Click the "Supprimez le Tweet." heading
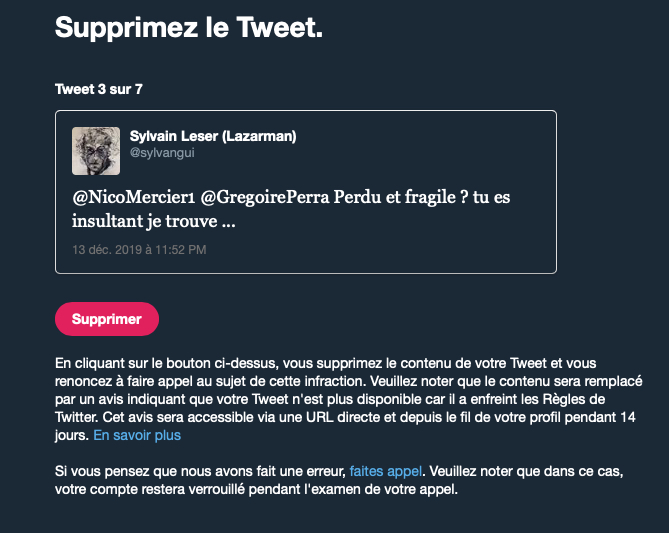669x533 pixels. point(189,28)
